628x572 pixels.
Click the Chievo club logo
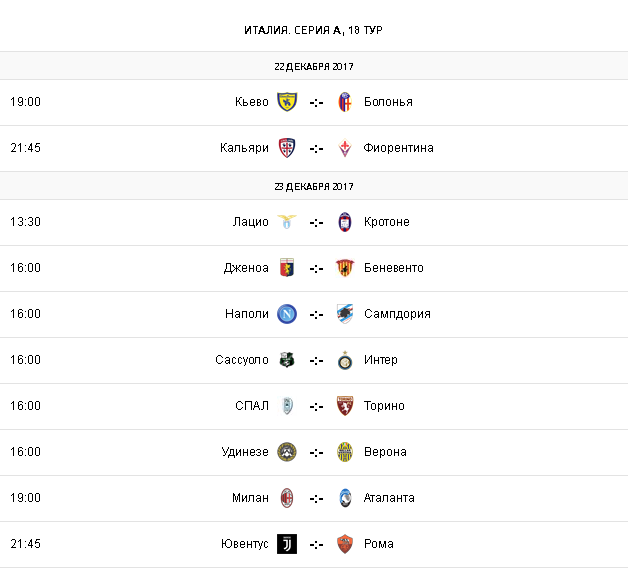coord(287,101)
